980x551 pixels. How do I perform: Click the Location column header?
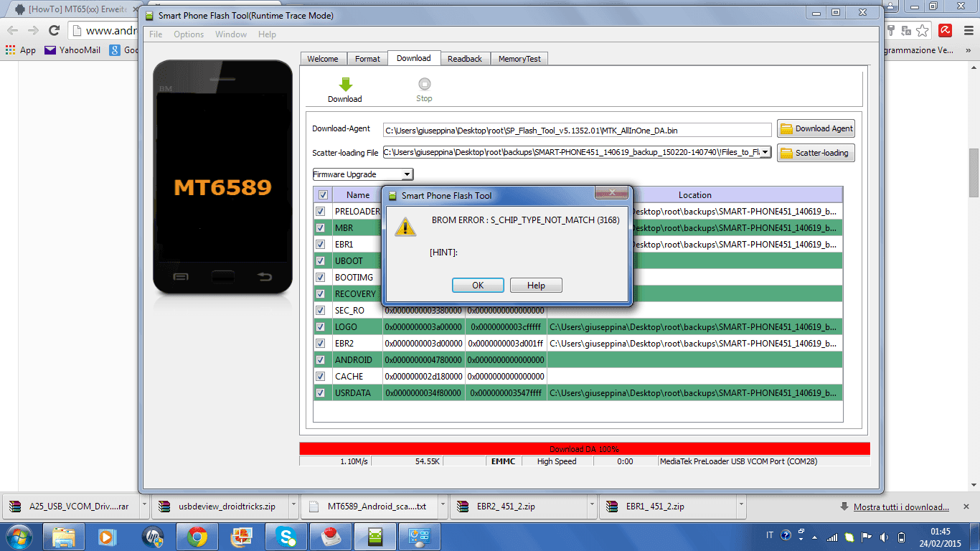pos(694,195)
